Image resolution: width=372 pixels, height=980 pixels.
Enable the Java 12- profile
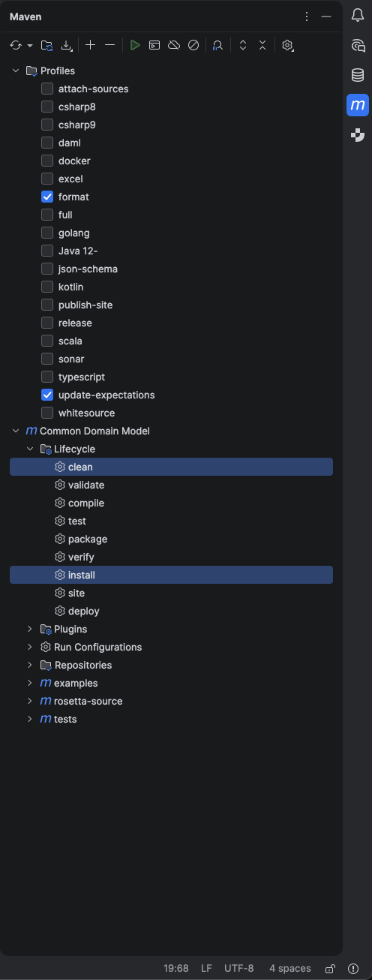47,251
